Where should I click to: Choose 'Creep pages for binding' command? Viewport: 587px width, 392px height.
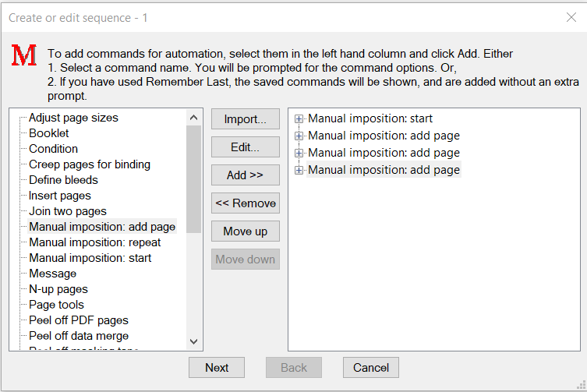90,164
